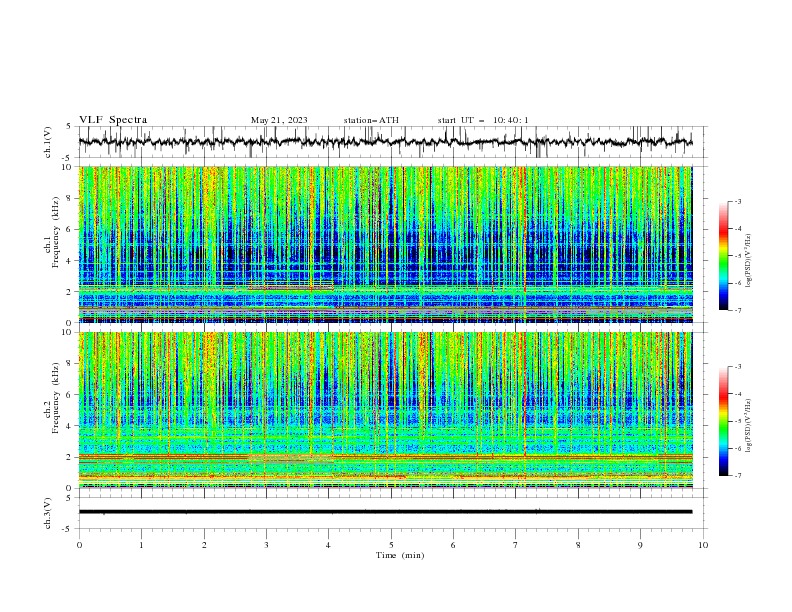
Task: Click time axis tick label "3"
Action: point(266,545)
